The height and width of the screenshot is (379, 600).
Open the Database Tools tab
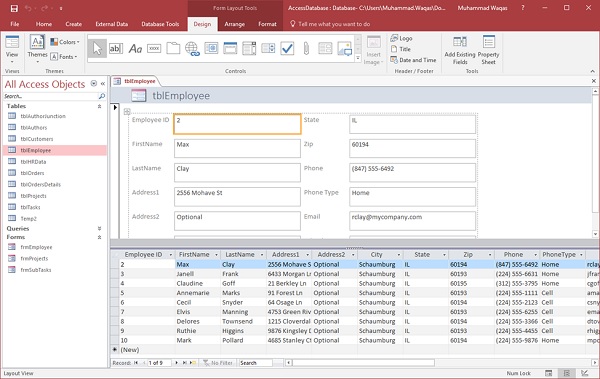(160, 24)
